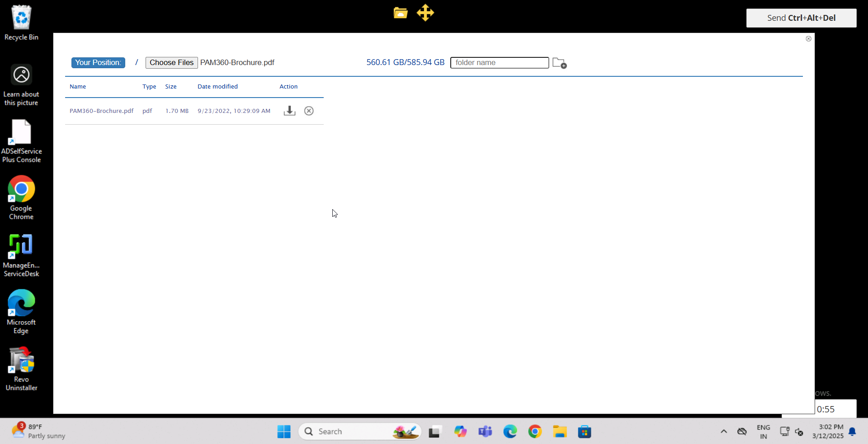The image size is (868, 444).
Task: Open Revo Uninstaller from the desktop
Action: tap(21, 360)
